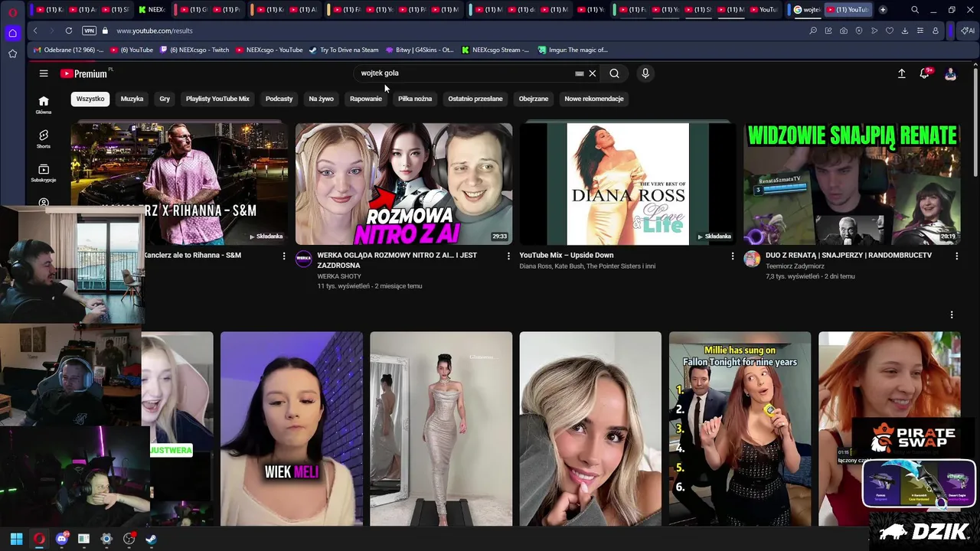Open the YouTube account avatar menu
The width and height of the screenshot is (980, 551).
pyautogui.click(x=950, y=73)
